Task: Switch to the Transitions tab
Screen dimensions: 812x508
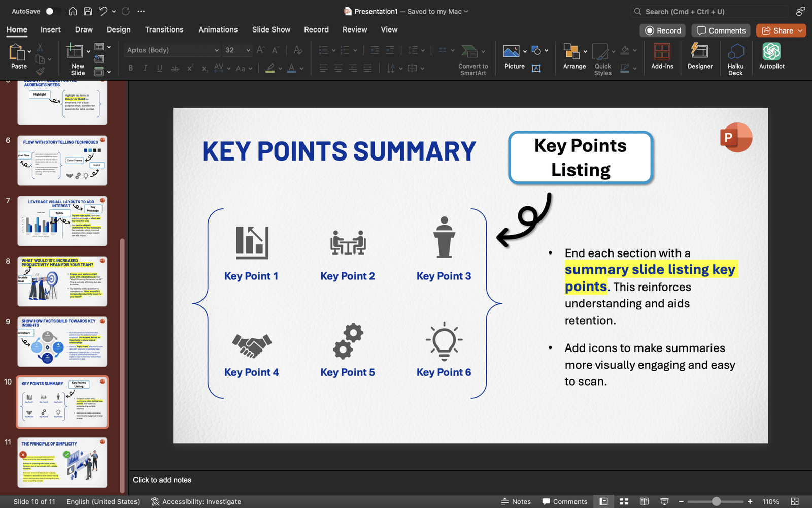Action: click(164, 29)
